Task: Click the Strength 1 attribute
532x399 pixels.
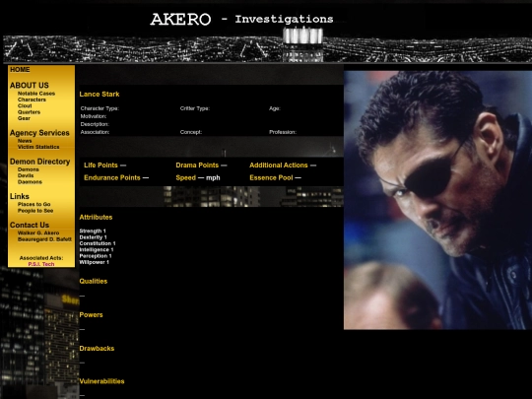Action: (x=93, y=232)
